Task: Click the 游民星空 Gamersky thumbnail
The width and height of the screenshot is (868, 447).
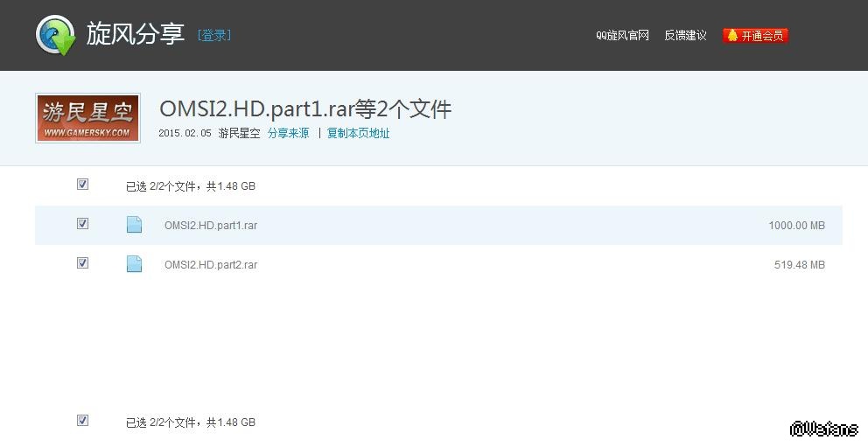Action: coord(88,118)
